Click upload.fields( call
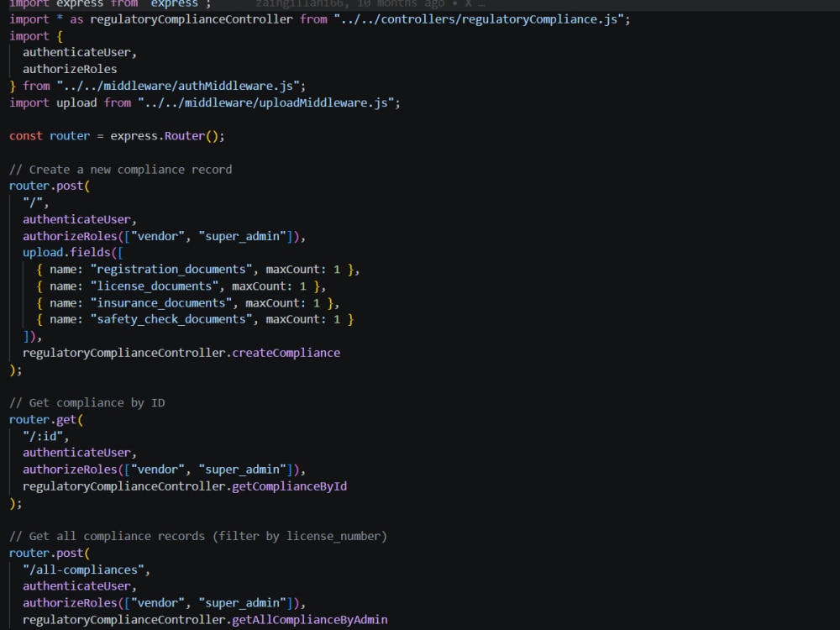Image resolution: width=840 pixels, height=630 pixels. 70,252
